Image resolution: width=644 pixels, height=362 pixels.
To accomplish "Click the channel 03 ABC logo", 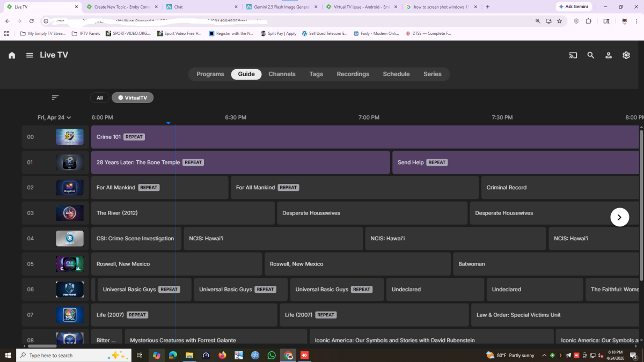I will tap(70, 213).
